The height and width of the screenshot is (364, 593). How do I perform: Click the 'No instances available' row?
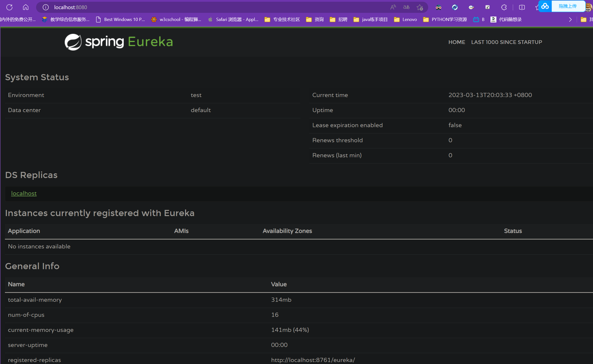299,246
